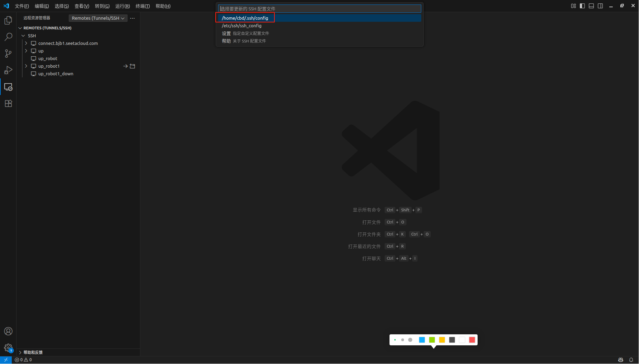The width and height of the screenshot is (639, 364).
Task: Toggle the primary sidebar visibility
Action: 582,6
